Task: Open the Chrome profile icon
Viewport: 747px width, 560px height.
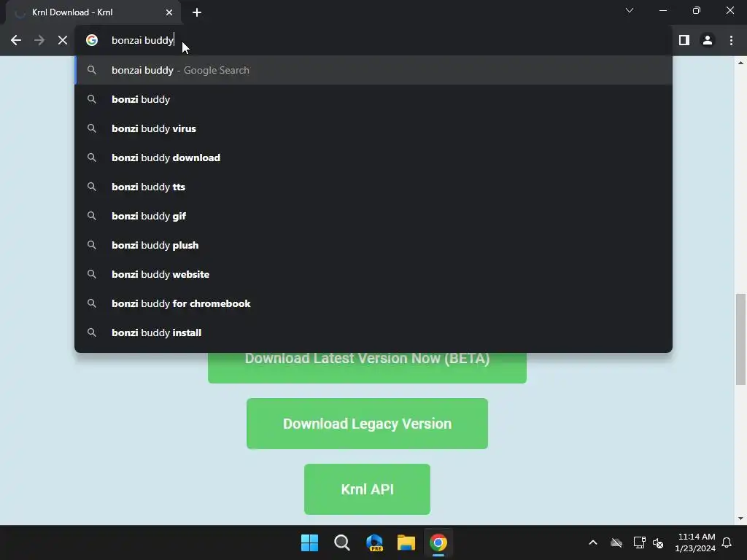Action: pyautogui.click(x=708, y=40)
